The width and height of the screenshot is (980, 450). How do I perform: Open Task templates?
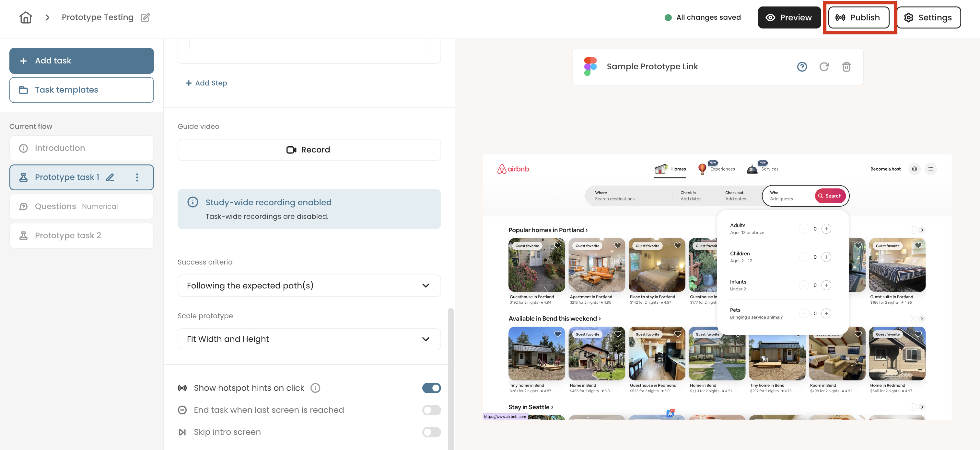pos(81,90)
